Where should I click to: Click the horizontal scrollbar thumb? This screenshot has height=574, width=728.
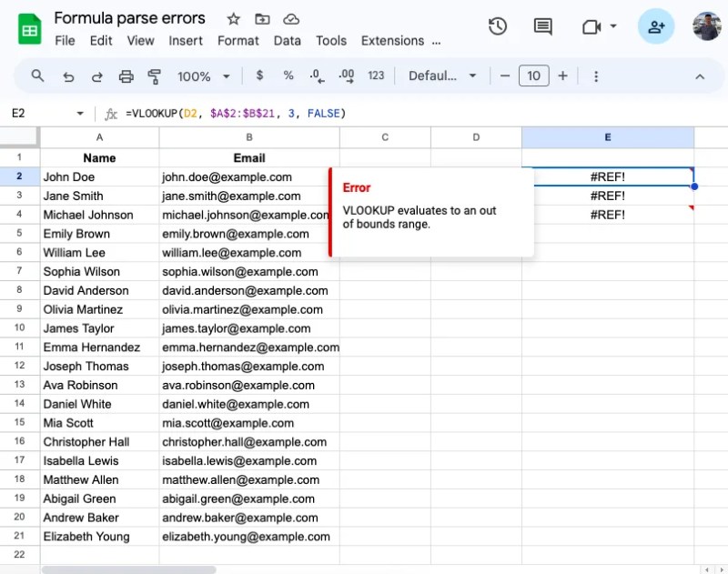point(128,569)
